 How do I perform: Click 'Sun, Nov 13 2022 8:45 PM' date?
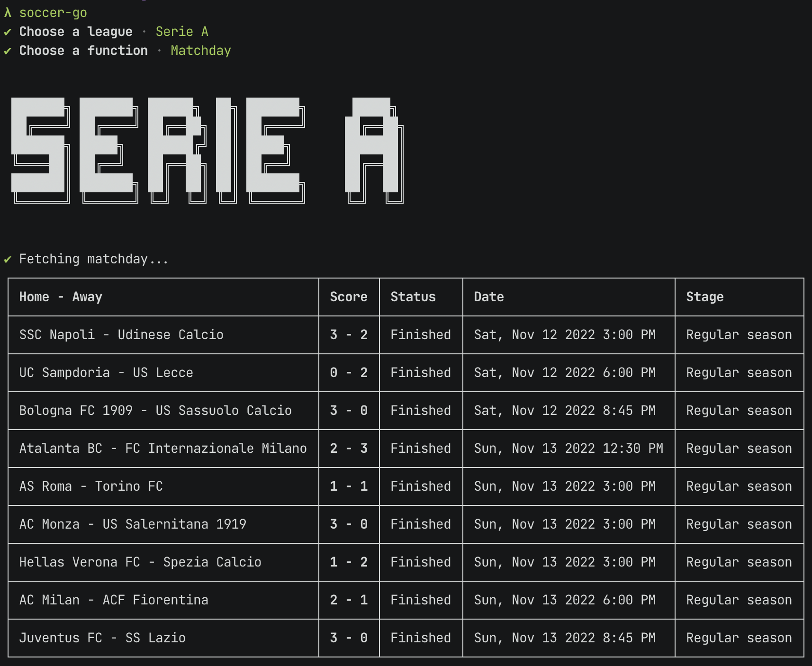[x=565, y=638]
